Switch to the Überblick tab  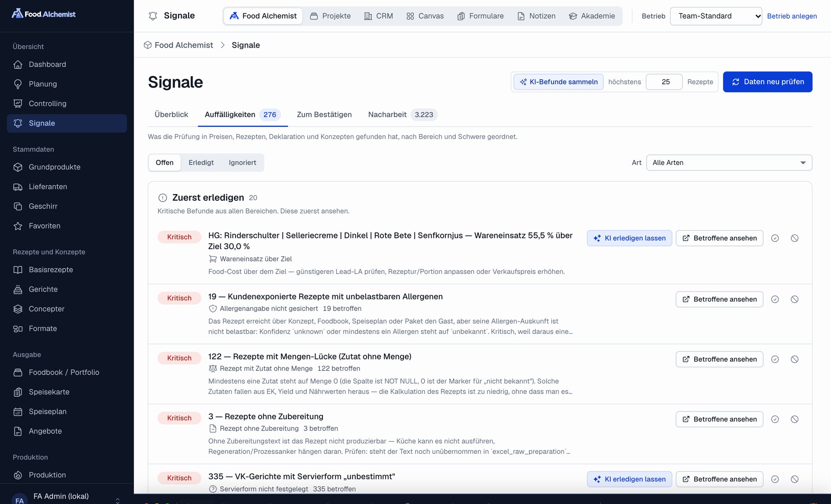171,115
